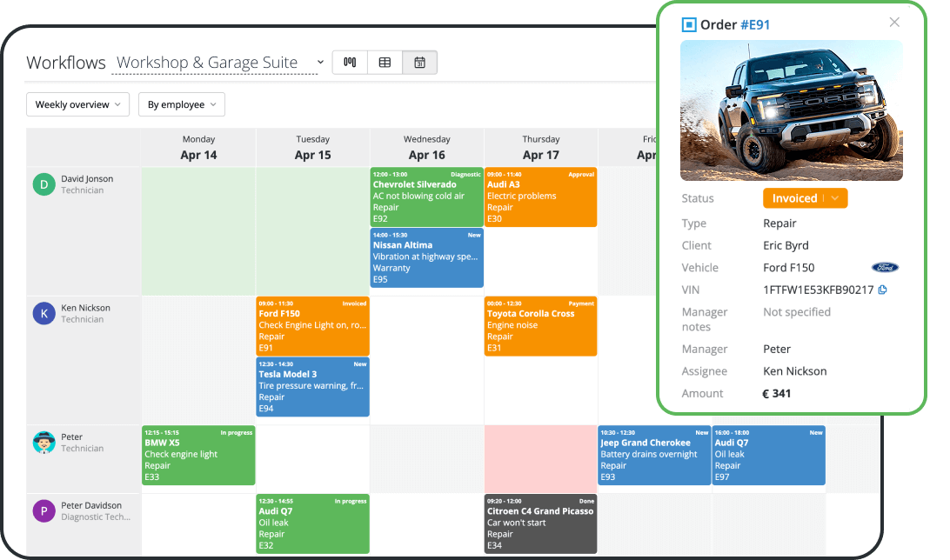Copy the VIN using the copy icon
Image resolution: width=950 pixels, height=560 pixels.
coord(882,290)
